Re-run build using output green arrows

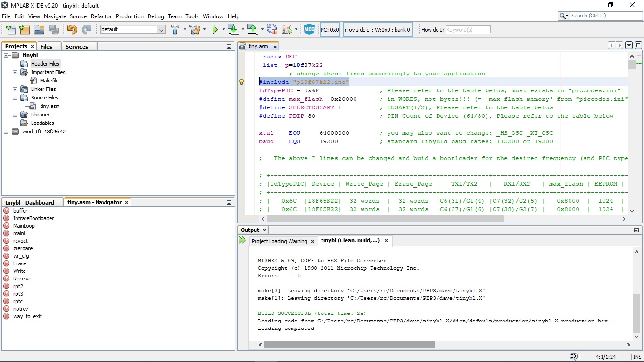pos(242,240)
